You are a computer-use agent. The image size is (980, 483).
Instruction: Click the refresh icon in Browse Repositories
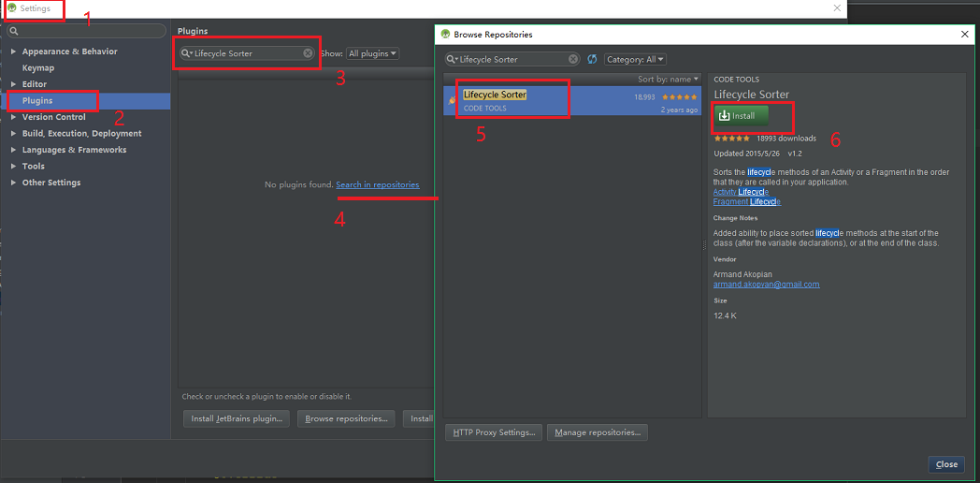pyautogui.click(x=592, y=59)
